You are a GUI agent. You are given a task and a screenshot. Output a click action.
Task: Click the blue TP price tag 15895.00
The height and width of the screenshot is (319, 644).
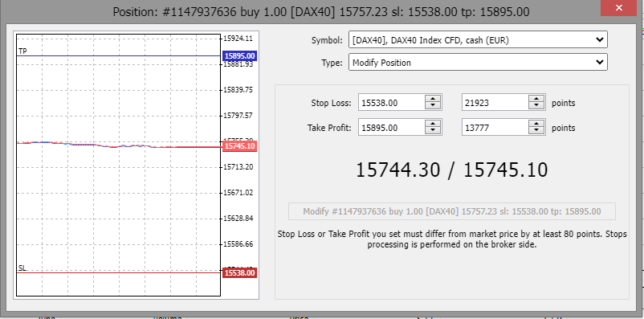(239, 56)
